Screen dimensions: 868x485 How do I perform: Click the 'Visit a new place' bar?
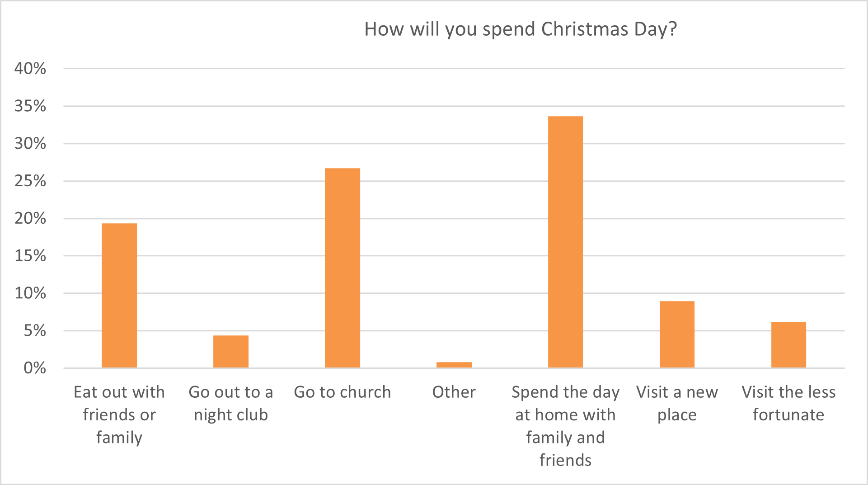pyautogui.click(x=677, y=334)
